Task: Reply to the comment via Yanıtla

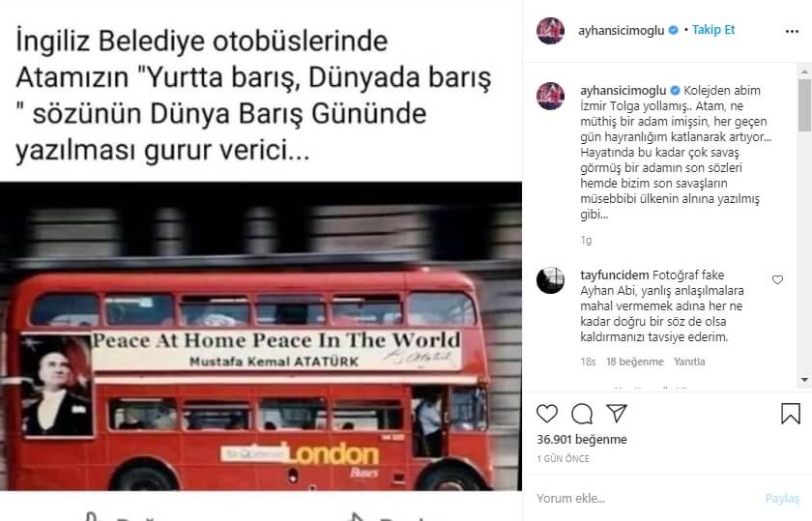Action: (x=689, y=362)
